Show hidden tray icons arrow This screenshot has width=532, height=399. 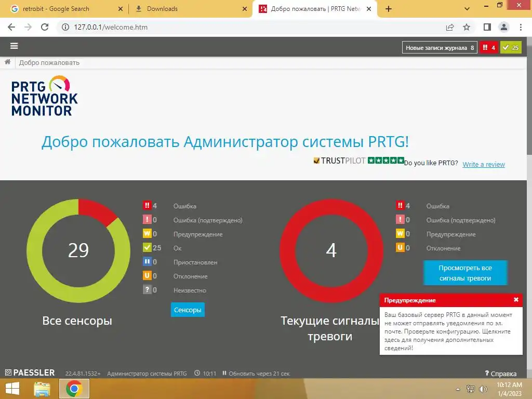(458, 389)
